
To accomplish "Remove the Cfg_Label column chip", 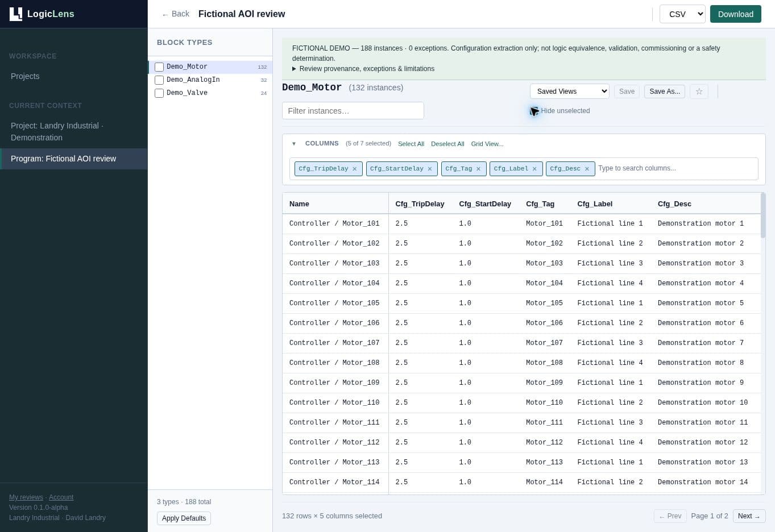I will 534,169.
